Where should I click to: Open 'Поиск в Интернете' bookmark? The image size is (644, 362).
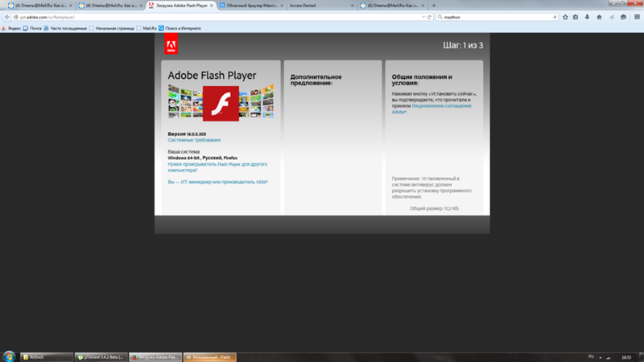tap(180, 28)
